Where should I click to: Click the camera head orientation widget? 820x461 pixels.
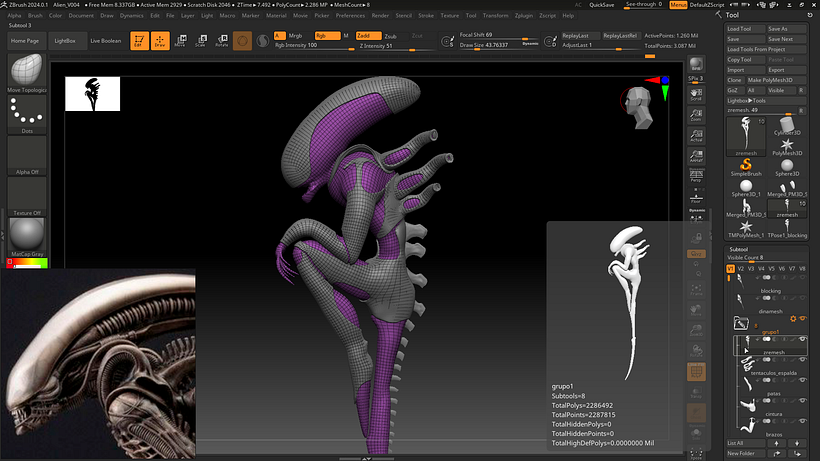tap(639, 107)
